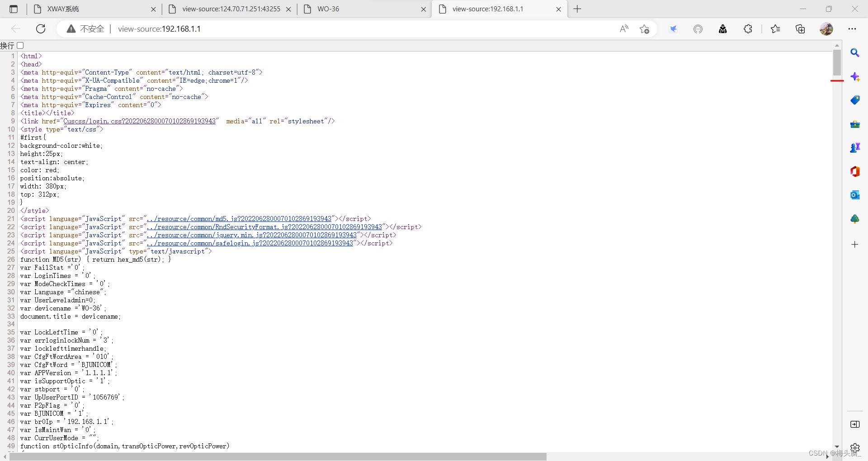Click the line var Language ="chinese"

63,292
